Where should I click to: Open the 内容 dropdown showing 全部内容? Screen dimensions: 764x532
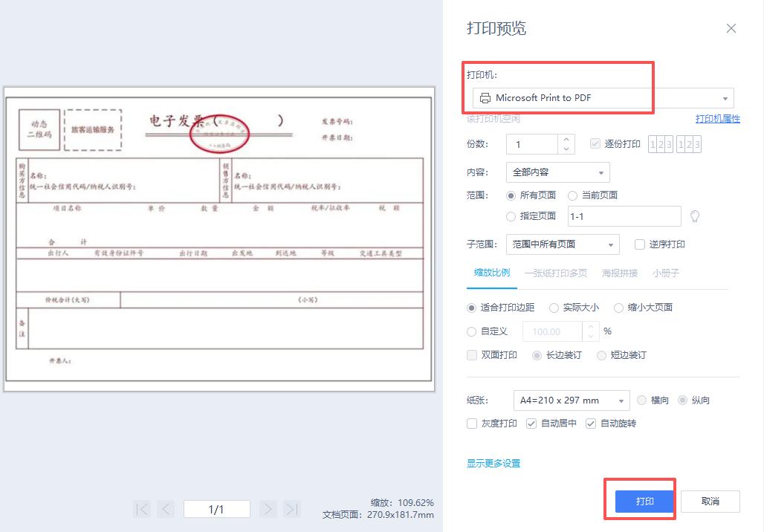tap(557, 172)
